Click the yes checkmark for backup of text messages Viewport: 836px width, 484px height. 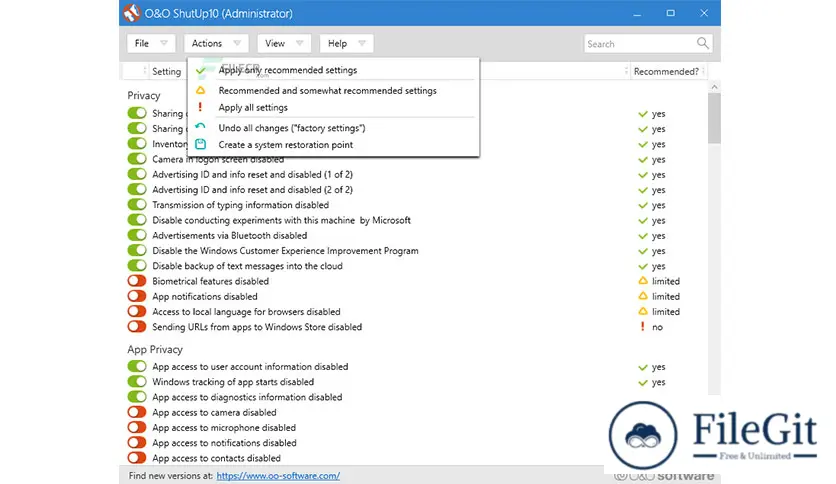643,266
